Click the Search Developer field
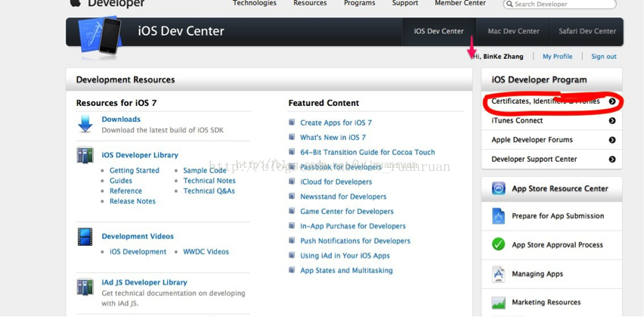 tap(559, 4)
